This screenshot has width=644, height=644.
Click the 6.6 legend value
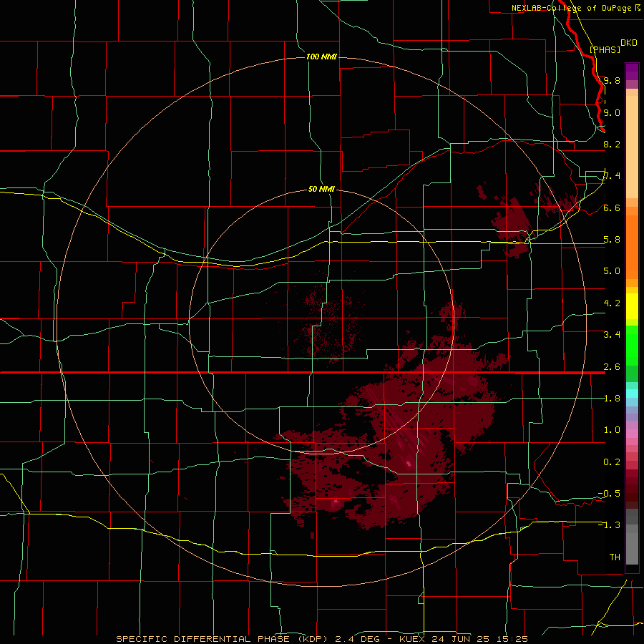(612, 208)
